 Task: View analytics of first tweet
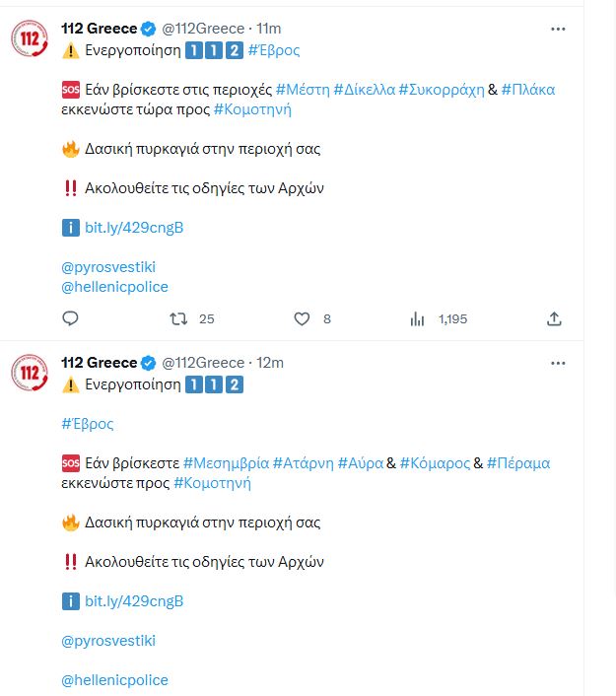point(417,318)
